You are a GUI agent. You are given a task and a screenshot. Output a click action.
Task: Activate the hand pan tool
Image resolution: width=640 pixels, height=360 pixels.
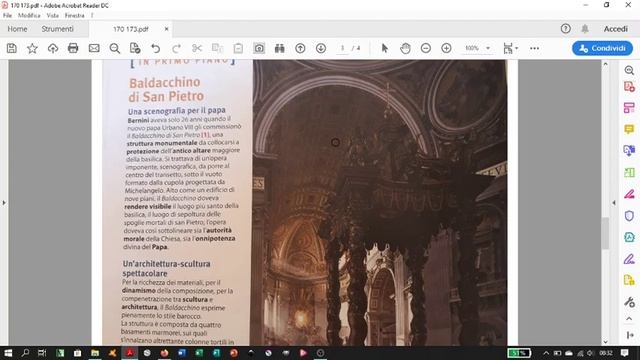coord(405,48)
